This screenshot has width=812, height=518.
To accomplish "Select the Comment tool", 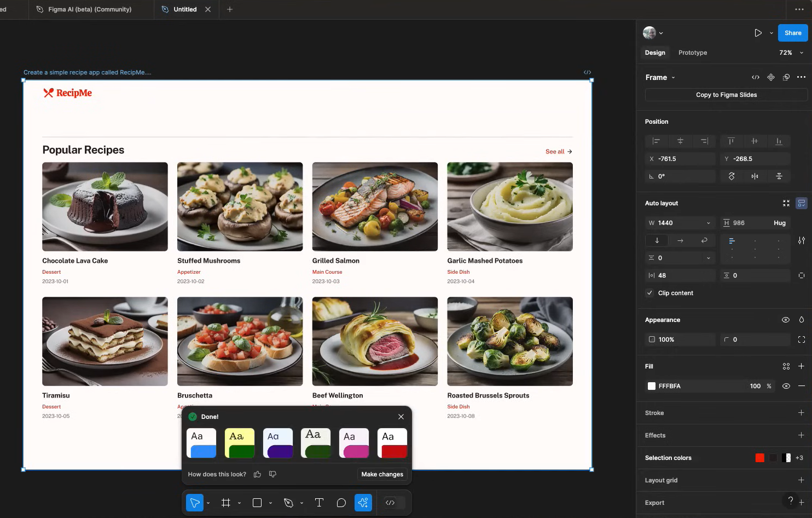I will pyautogui.click(x=341, y=503).
